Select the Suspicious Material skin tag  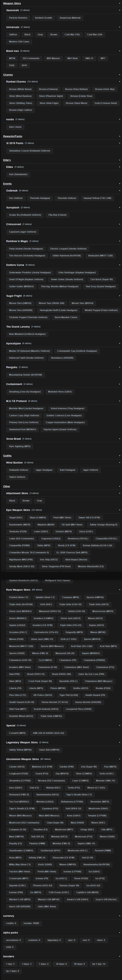[x=70, y=18]
